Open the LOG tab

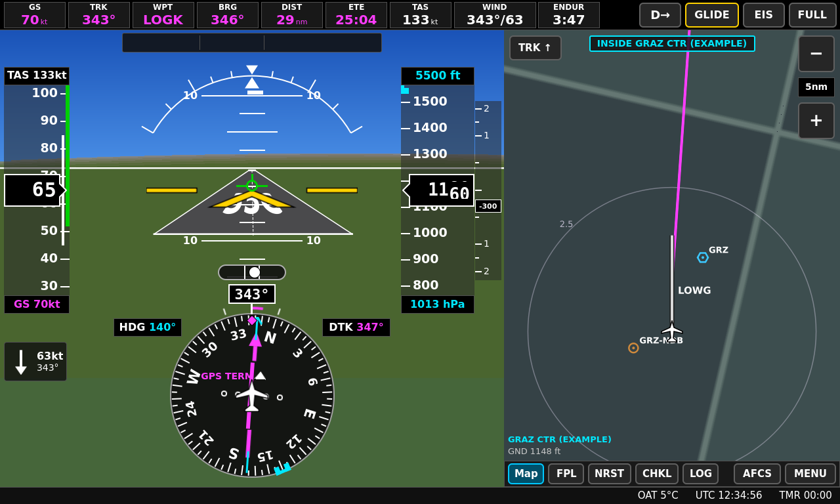[x=701, y=474]
